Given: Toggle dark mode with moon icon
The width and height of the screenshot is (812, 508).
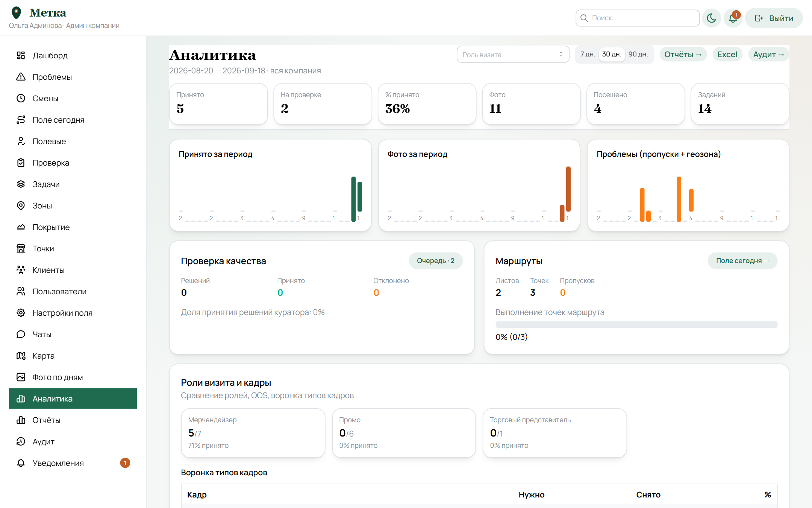Looking at the screenshot, I should pyautogui.click(x=711, y=18).
